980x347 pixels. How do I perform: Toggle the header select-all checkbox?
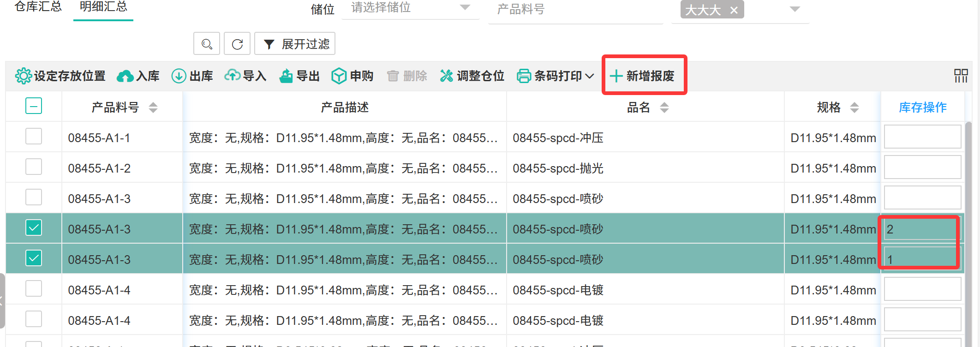click(34, 106)
